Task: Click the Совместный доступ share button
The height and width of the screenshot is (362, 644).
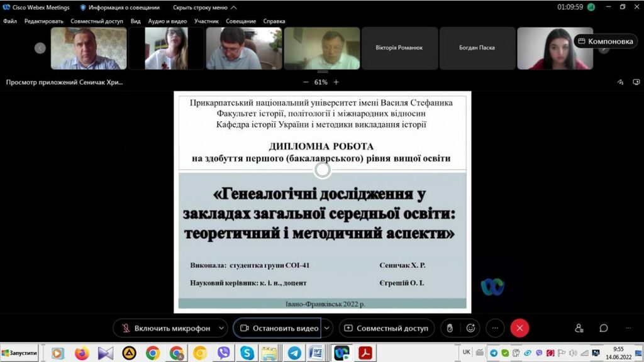Action: (x=386, y=328)
